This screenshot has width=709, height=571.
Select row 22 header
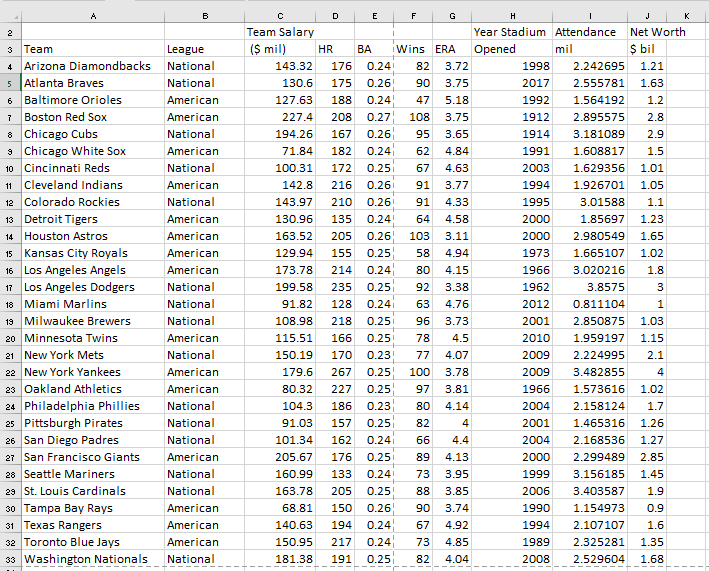click(x=10, y=373)
